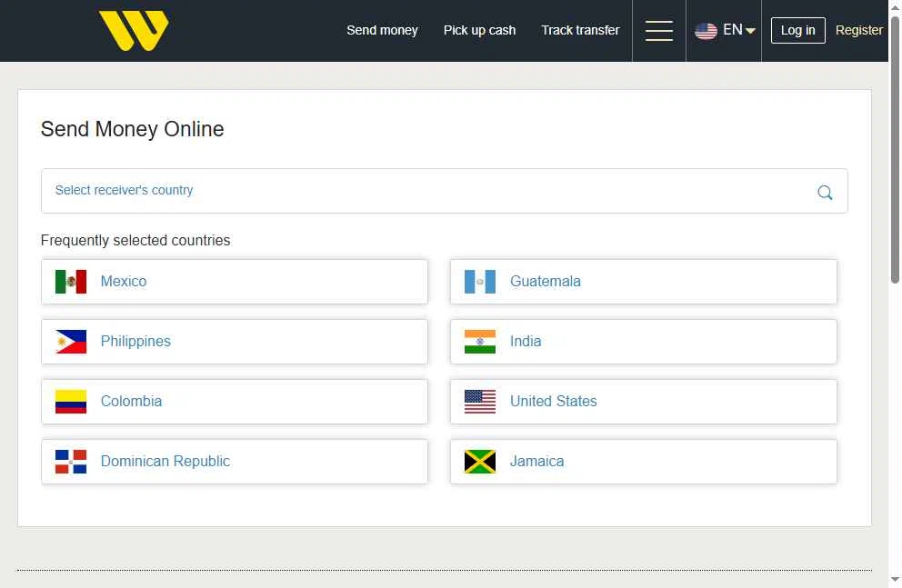Click the Frequently selected countries label
This screenshot has height=588, width=902.
click(135, 240)
